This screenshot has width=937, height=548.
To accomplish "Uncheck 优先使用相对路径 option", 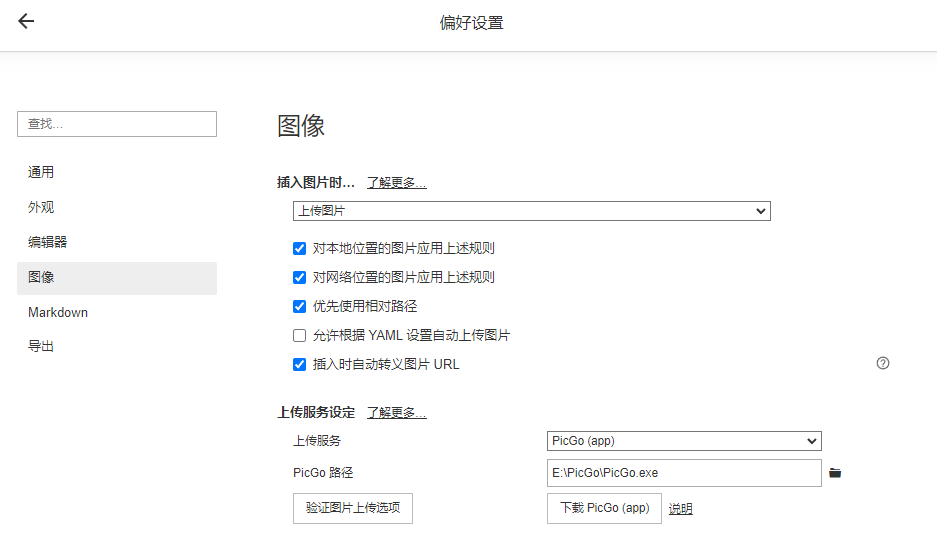I will (x=299, y=307).
